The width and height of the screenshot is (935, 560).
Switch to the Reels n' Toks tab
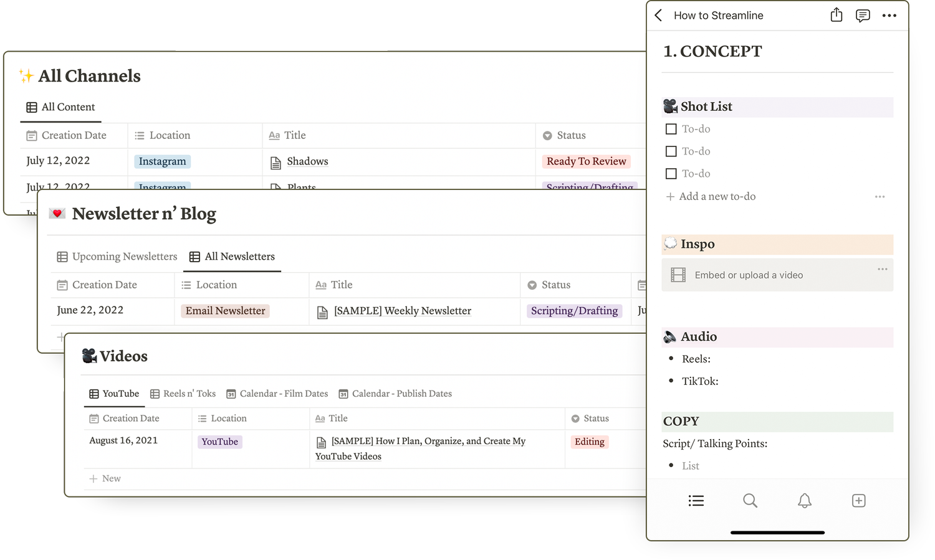183,394
